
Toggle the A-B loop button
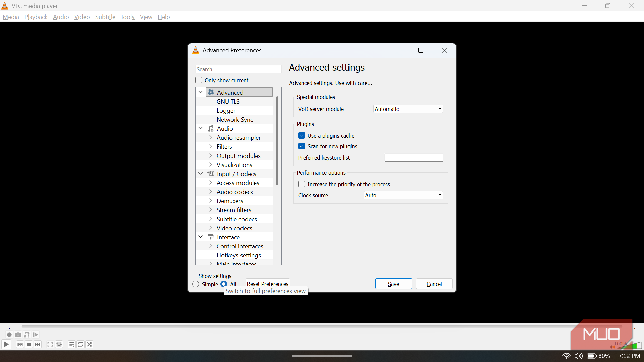coord(27,335)
